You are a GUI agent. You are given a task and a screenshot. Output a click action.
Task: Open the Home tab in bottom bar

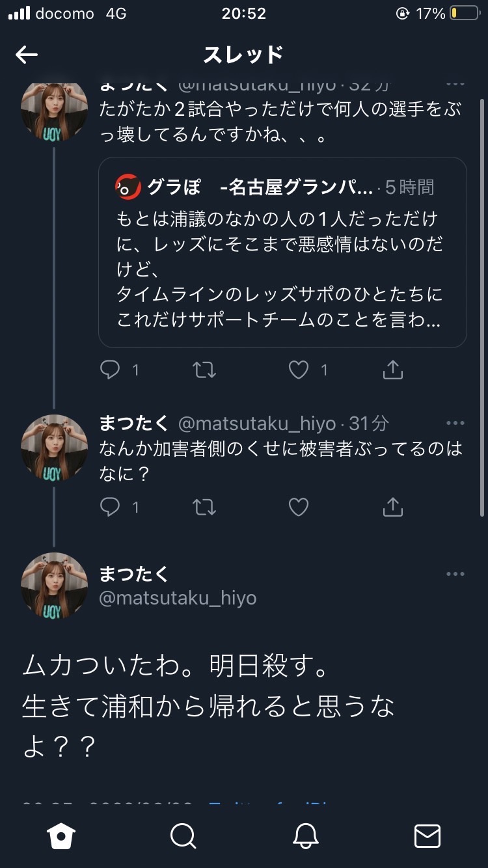(61, 835)
